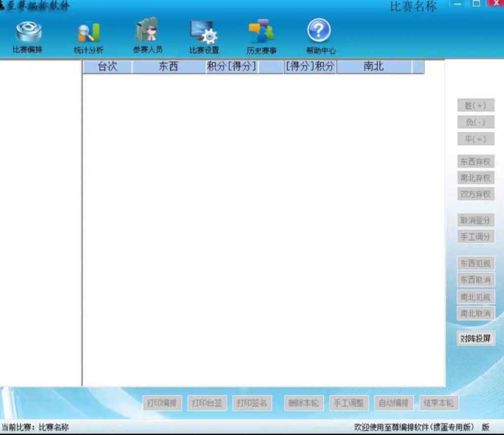Screen dimensions: 504x435
Task: Open the 比赛编排 toolbar icon
Action: (x=28, y=36)
